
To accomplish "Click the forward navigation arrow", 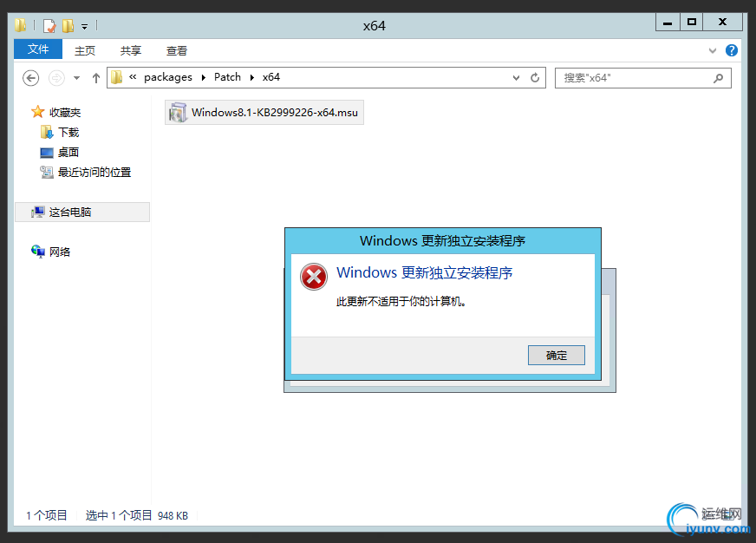I will (56, 78).
